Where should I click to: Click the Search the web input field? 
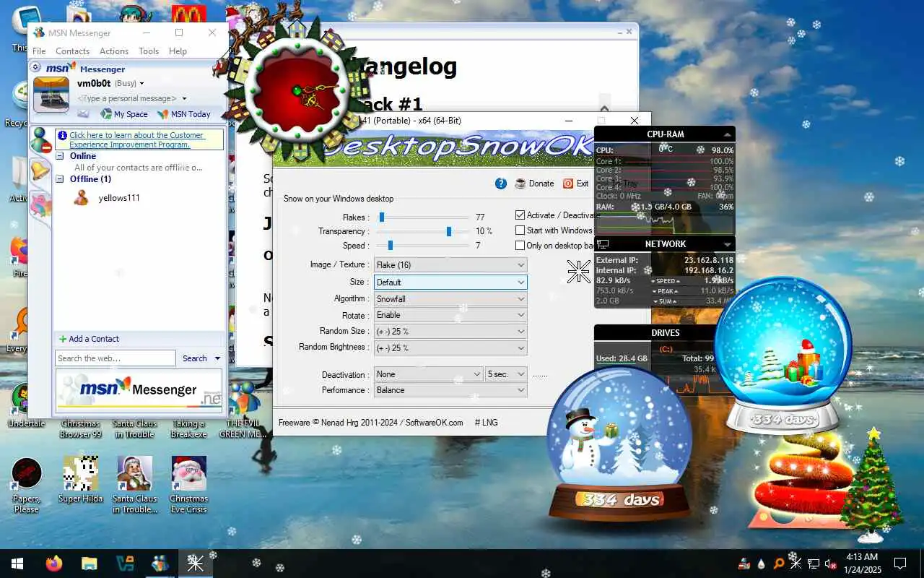pos(115,358)
